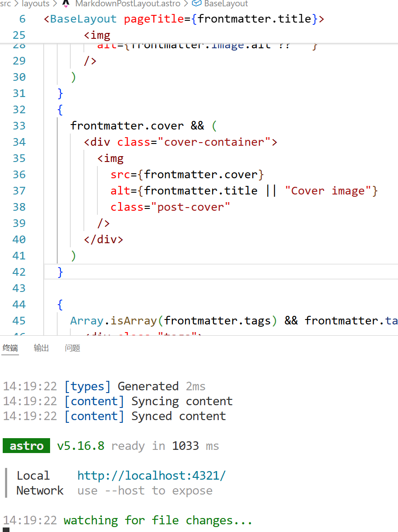Click the green astro badge in terminal
398x532 pixels.
click(x=27, y=446)
